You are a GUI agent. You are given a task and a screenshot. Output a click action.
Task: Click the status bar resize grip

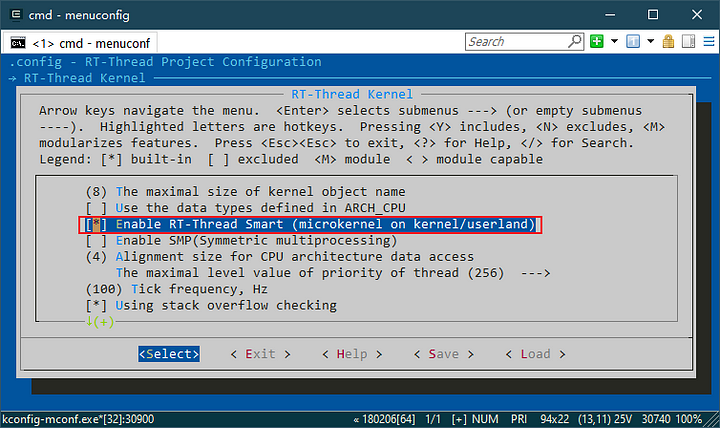(x=712, y=420)
